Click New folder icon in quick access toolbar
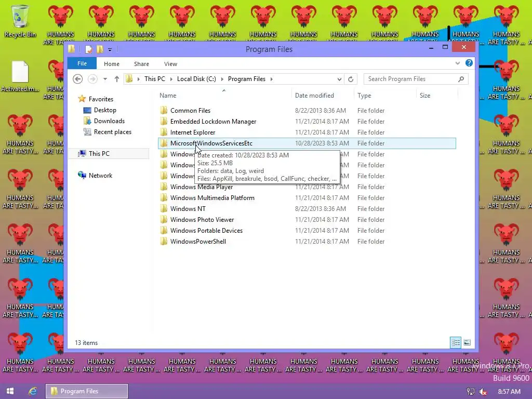The image size is (532, 399). point(100,49)
